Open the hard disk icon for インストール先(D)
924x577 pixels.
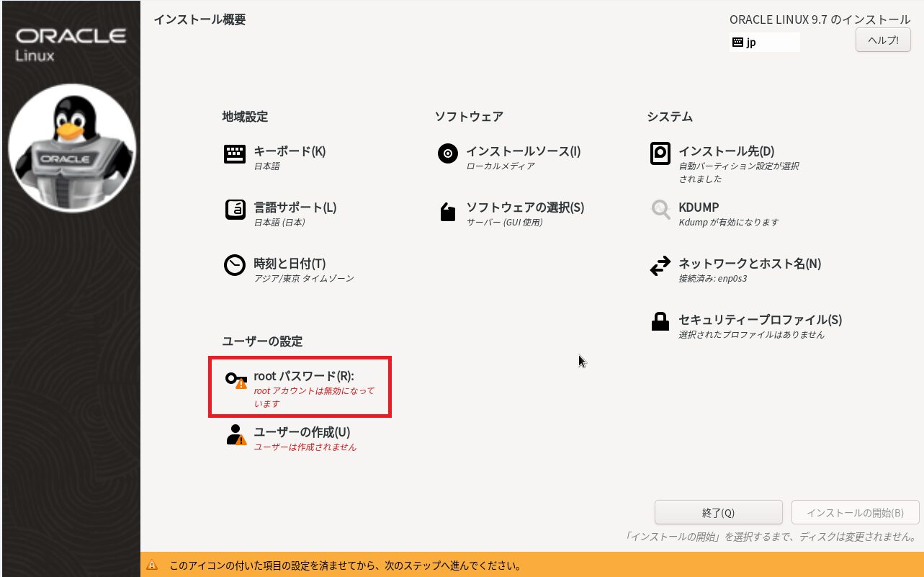click(660, 153)
